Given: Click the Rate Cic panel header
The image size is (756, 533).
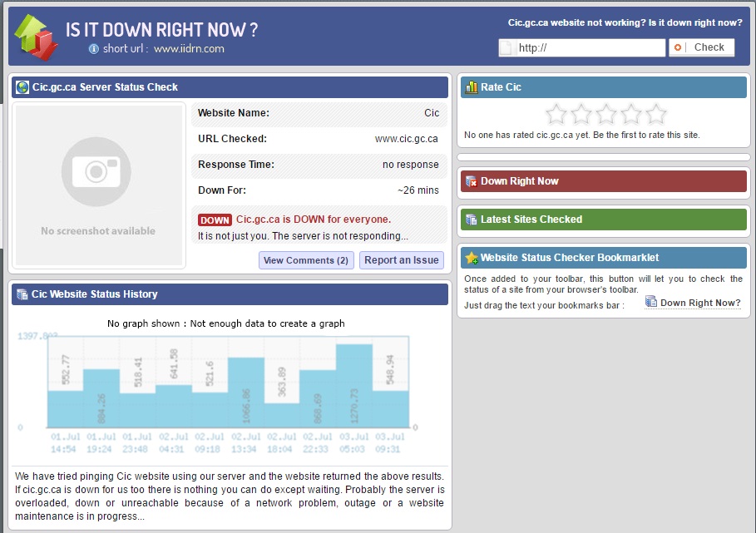Looking at the screenshot, I should 604,87.
